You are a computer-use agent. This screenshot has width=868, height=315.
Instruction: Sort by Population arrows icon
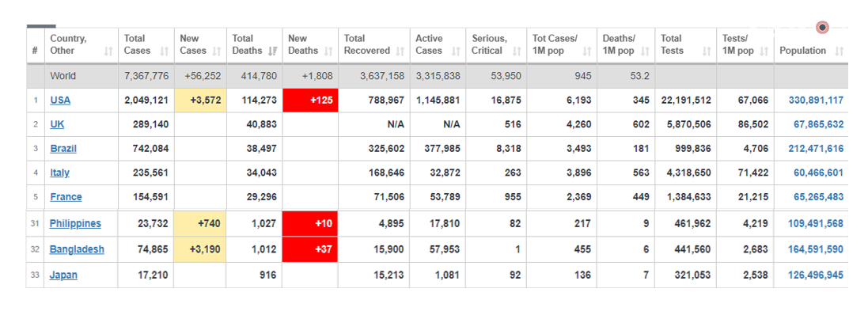coord(840,51)
